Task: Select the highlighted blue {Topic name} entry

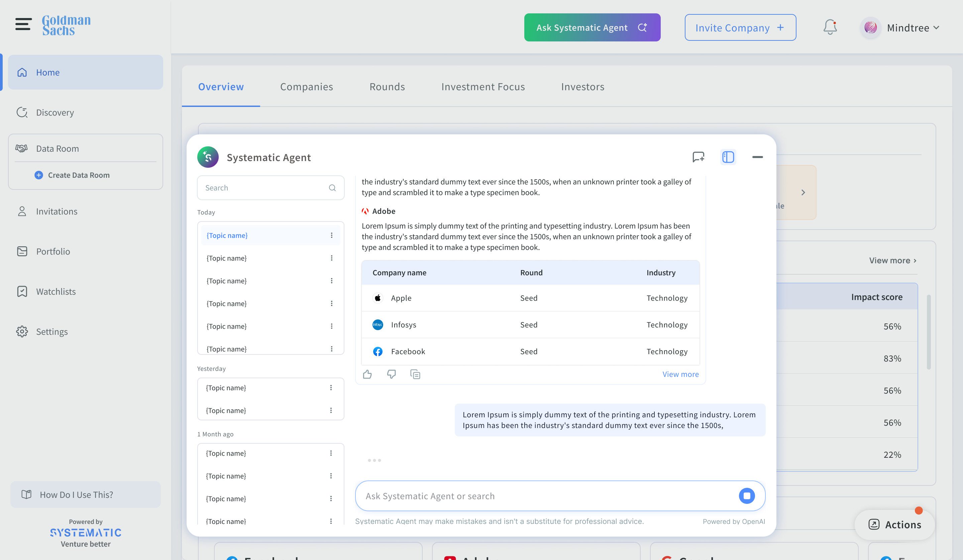Action: (x=270, y=235)
